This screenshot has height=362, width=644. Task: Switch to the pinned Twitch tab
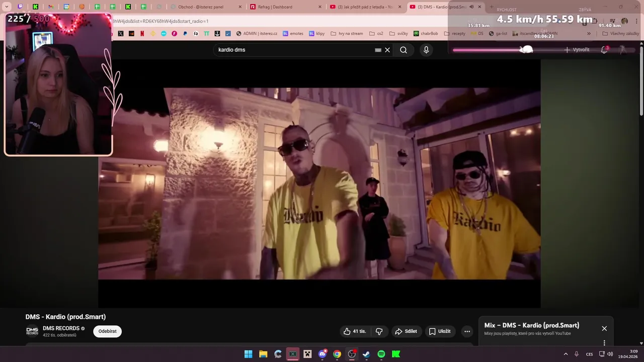20,7
